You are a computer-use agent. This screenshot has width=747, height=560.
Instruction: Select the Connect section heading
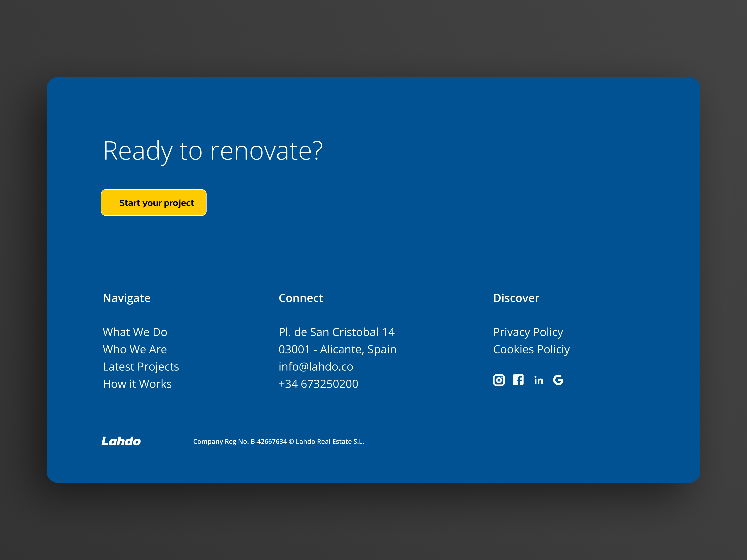pos(301,298)
